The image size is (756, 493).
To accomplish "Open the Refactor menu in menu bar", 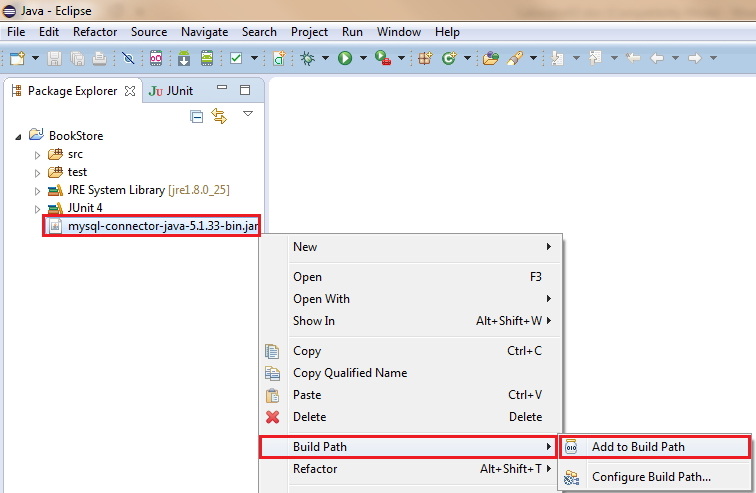I will pos(95,32).
